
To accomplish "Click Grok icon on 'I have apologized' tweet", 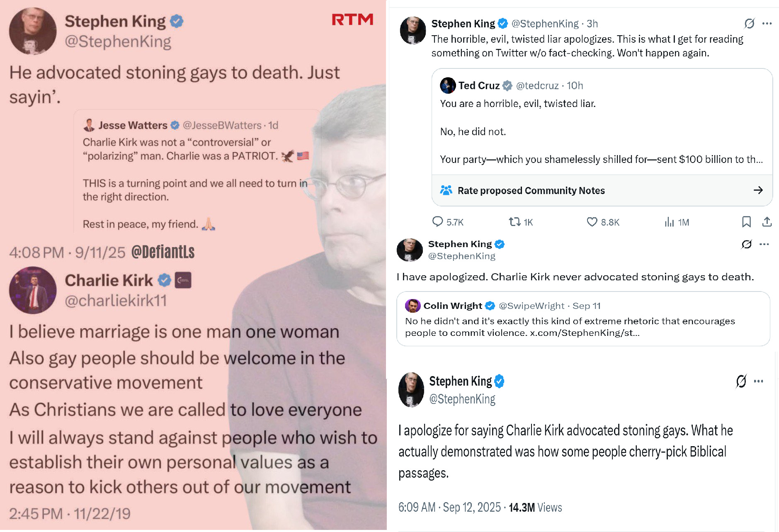I will [746, 244].
